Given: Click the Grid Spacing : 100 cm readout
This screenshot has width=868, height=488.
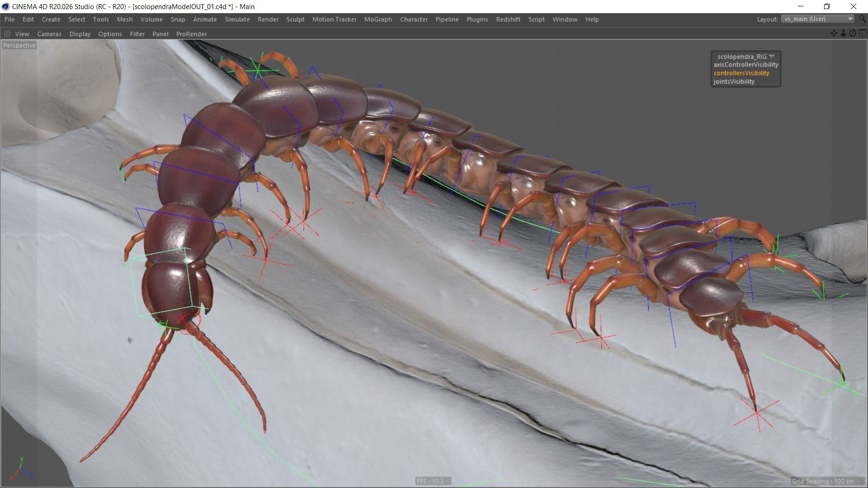Looking at the screenshot, I should pos(827,481).
